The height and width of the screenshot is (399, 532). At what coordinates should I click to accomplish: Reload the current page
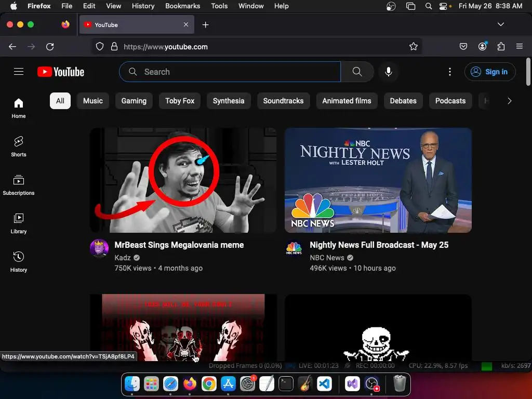click(x=50, y=46)
